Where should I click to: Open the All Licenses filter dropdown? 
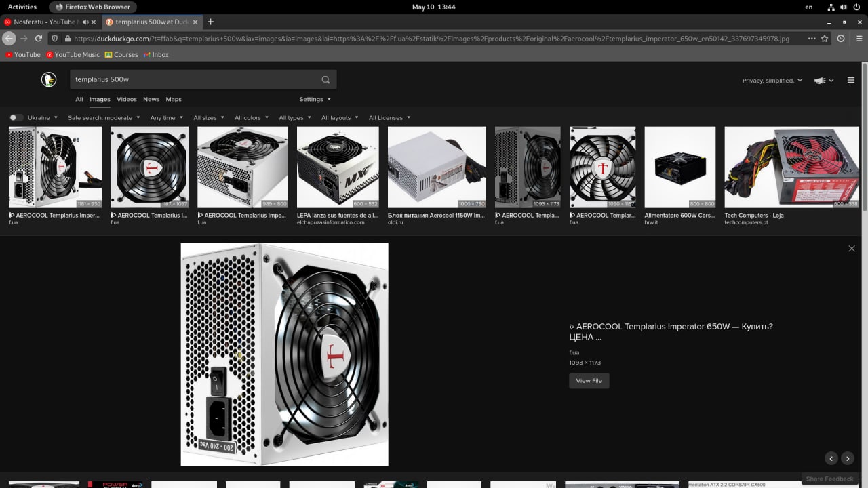[x=390, y=118]
